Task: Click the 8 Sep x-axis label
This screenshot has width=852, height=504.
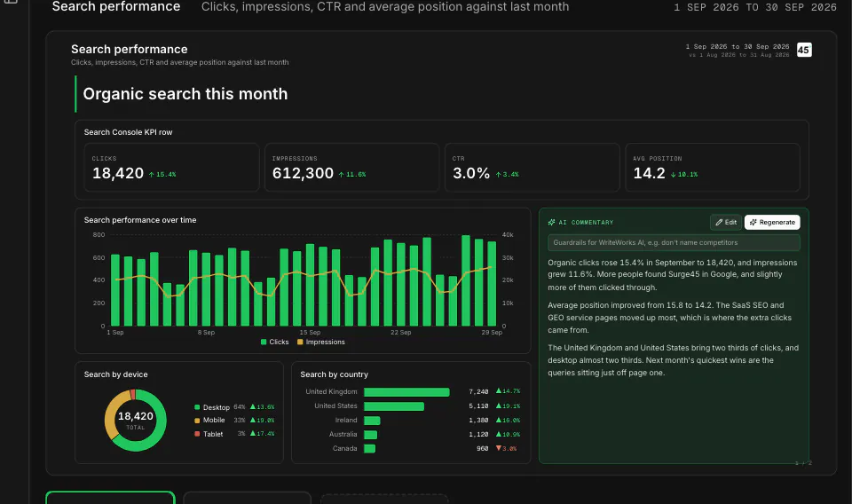Action: [x=207, y=333]
